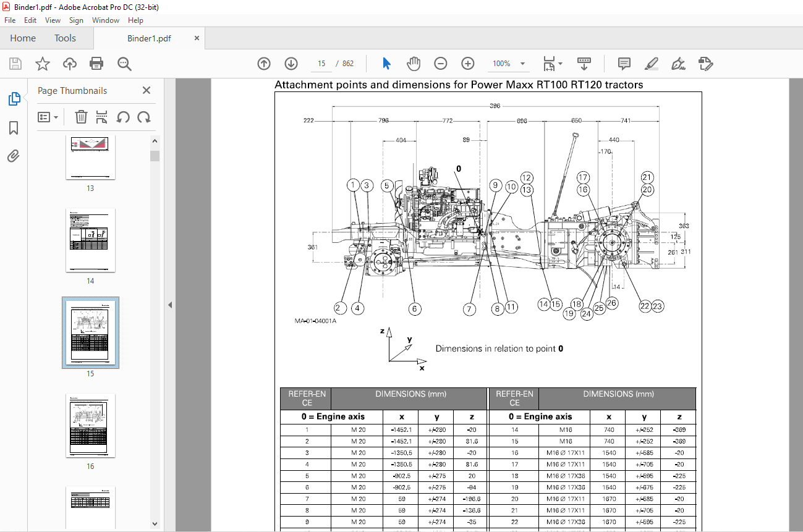This screenshot has width=803, height=532.
Task: Click the scrolling mode keyboard icon
Action: coord(584,64)
